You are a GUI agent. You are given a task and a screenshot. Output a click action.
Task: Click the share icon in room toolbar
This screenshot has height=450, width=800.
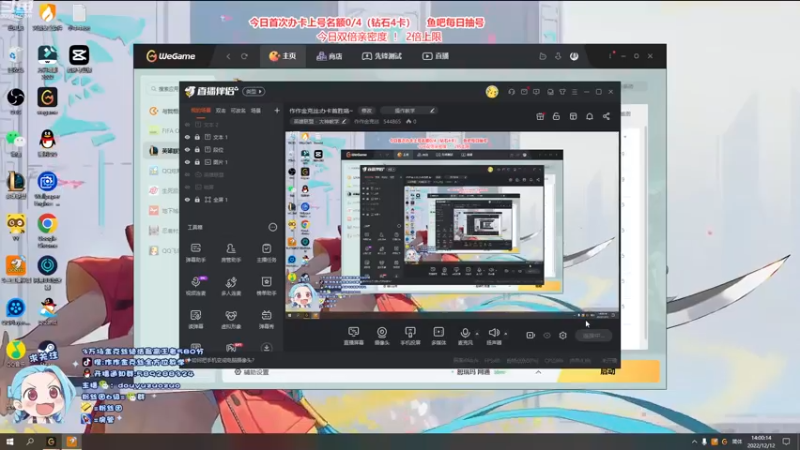point(606,116)
